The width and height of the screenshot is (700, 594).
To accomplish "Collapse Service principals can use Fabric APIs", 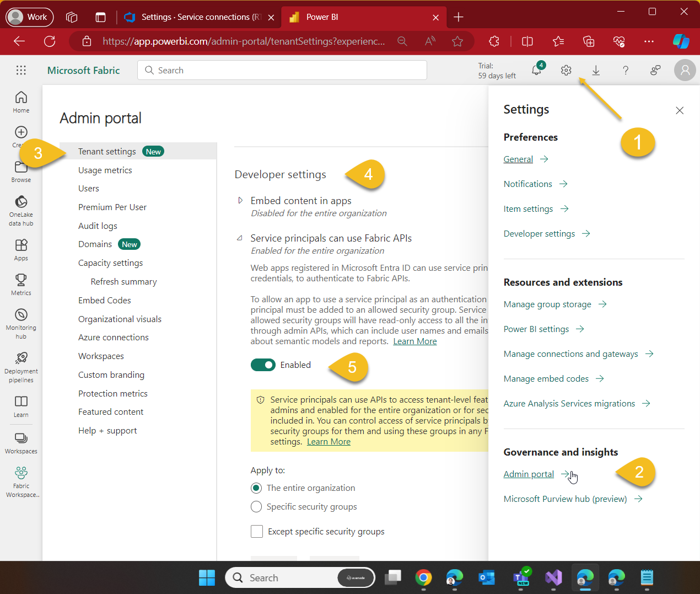I will pyautogui.click(x=239, y=238).
